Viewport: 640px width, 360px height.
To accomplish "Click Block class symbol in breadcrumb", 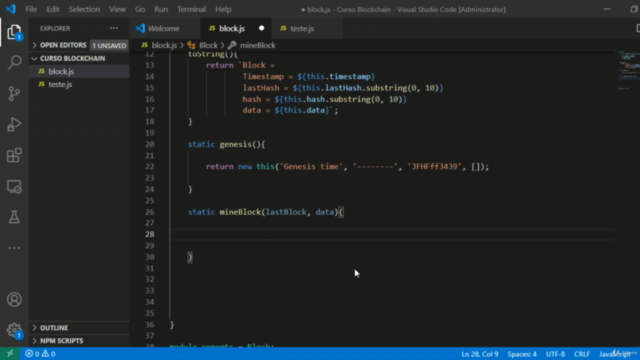I will tap(208, 45).
